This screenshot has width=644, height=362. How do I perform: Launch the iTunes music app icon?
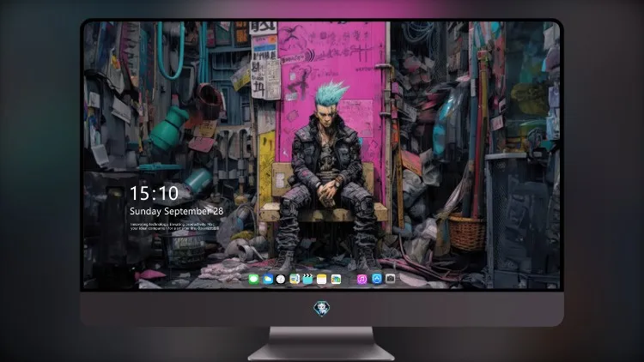click(361, 280)
